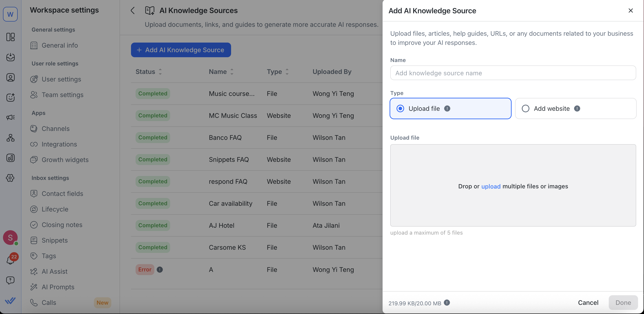Click the blue upload link in drop zone
This screenshot has width=644, height=314.
tap(491, 186)
